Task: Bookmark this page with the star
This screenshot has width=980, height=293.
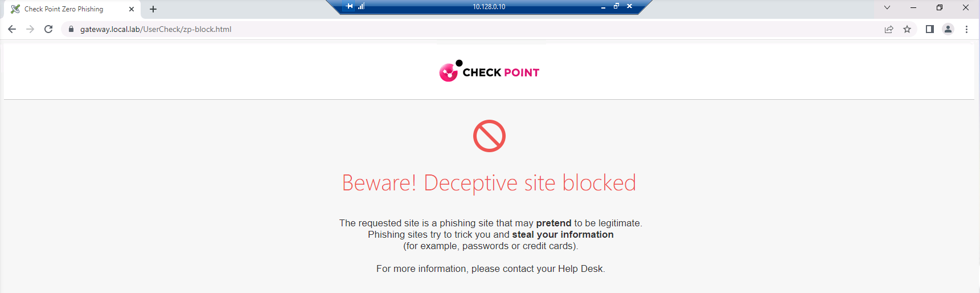Action: (907, 29)
